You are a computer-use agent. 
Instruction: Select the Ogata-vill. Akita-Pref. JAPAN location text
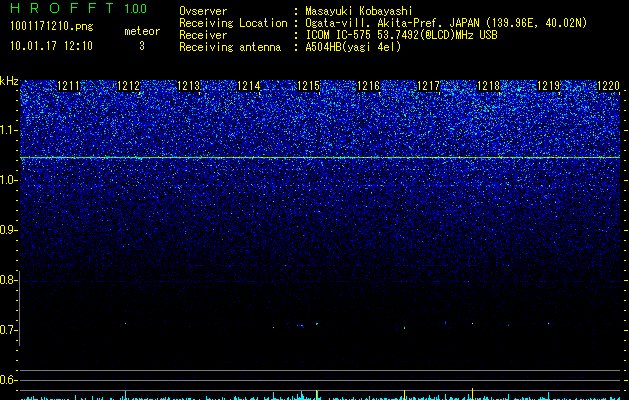446,23
